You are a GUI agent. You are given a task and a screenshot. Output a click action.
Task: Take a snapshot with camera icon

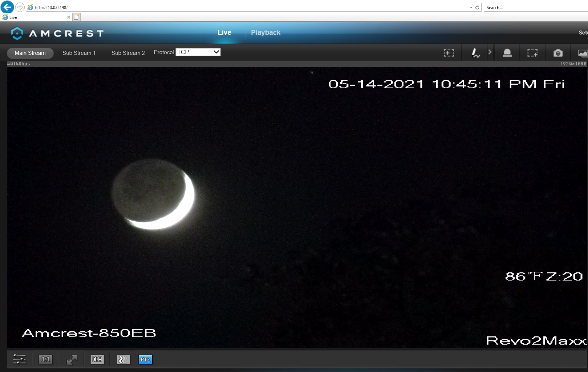(x=558, y=53)
